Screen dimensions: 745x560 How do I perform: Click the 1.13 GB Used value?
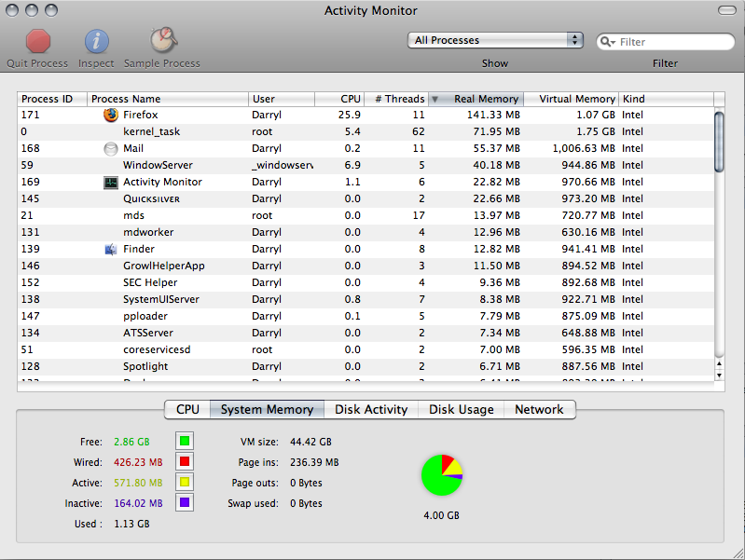(x=131, y=524)
